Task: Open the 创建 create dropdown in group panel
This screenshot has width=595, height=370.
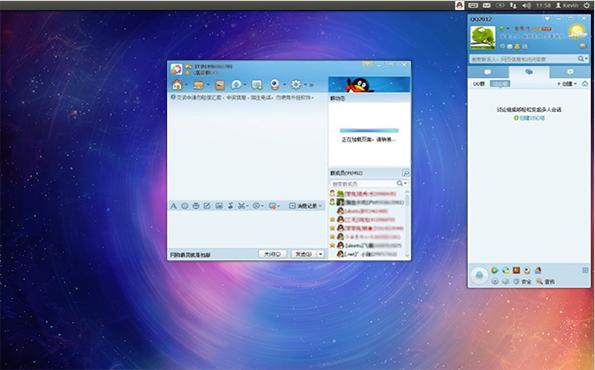Action: pyautogui.click(x=567, y=83)
